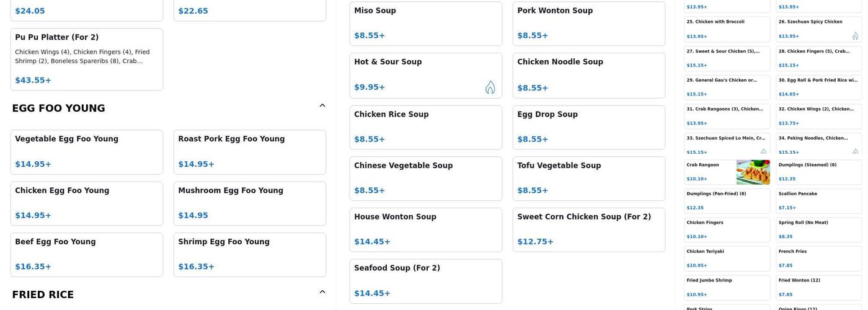Screen dimensions: 868x310
Task: Open the French Fries item
Action: tap(818, 259)
